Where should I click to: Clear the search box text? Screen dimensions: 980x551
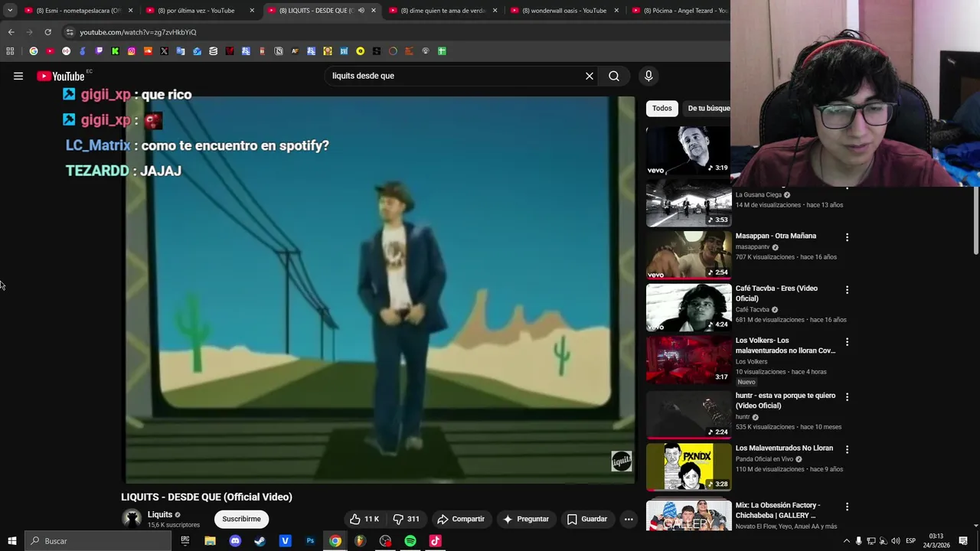590,76
